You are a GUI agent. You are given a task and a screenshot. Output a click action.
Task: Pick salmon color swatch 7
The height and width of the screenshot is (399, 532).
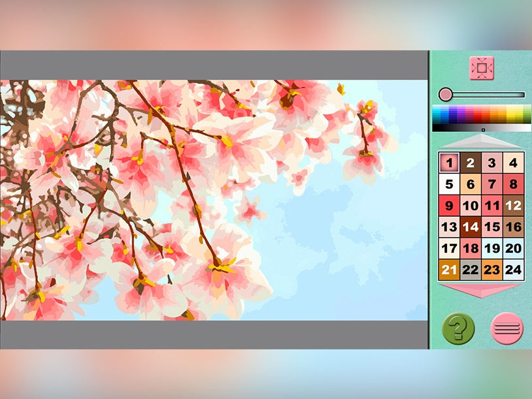[x=491, y=184]
